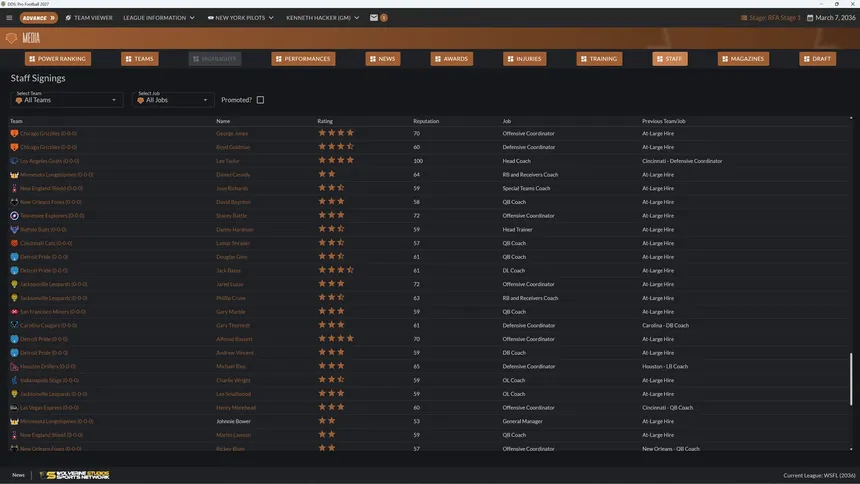Screen dimensions: 860x484
Task: Click the San Francisco Miners team icon
Action: 14,312
